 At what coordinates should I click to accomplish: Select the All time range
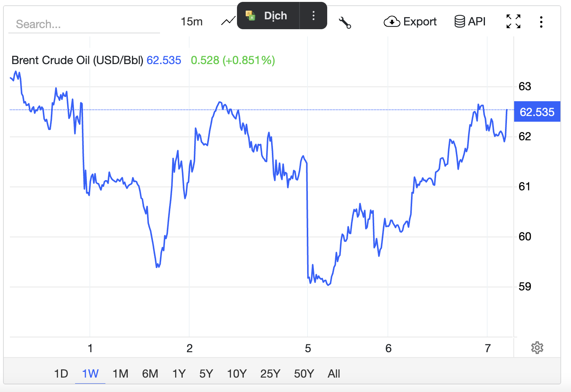pos(334,374)
